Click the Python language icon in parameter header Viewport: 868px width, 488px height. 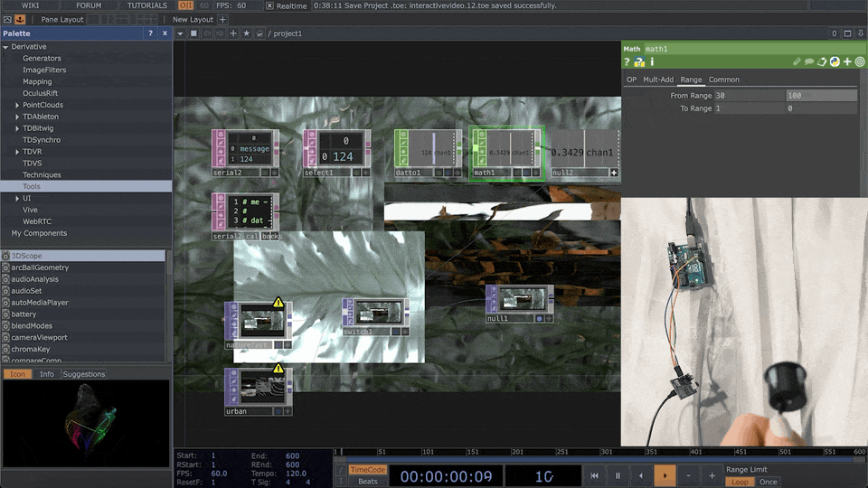[835, 62]
